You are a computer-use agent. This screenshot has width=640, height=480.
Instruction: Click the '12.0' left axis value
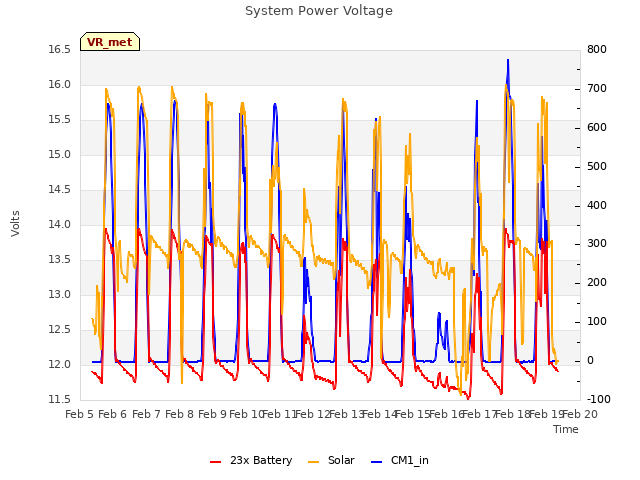(x=60, y=364)
